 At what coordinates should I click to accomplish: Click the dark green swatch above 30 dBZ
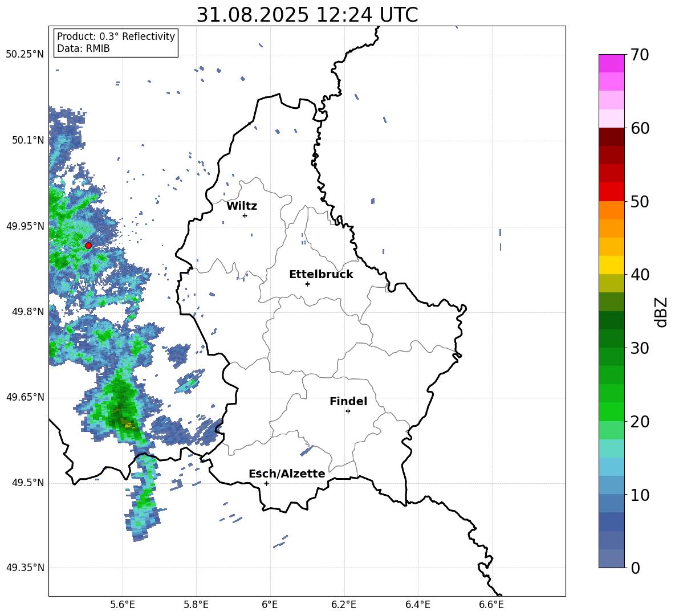coord(611,338)
